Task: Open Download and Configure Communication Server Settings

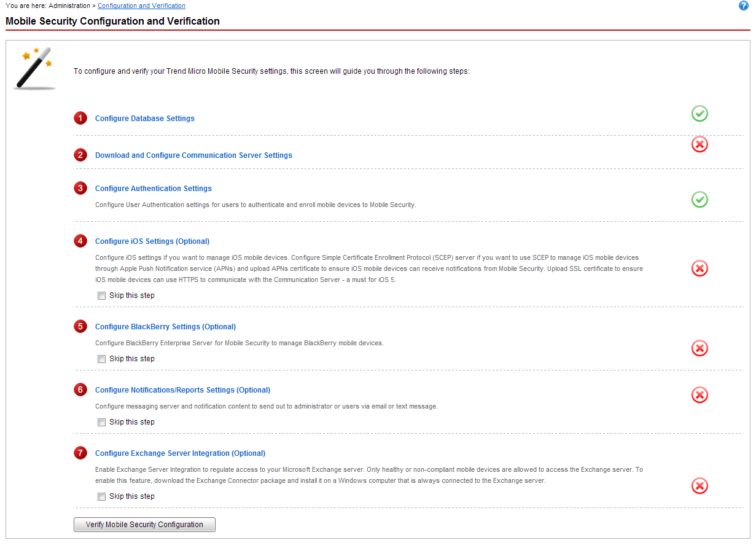Action: click(193, 155)
